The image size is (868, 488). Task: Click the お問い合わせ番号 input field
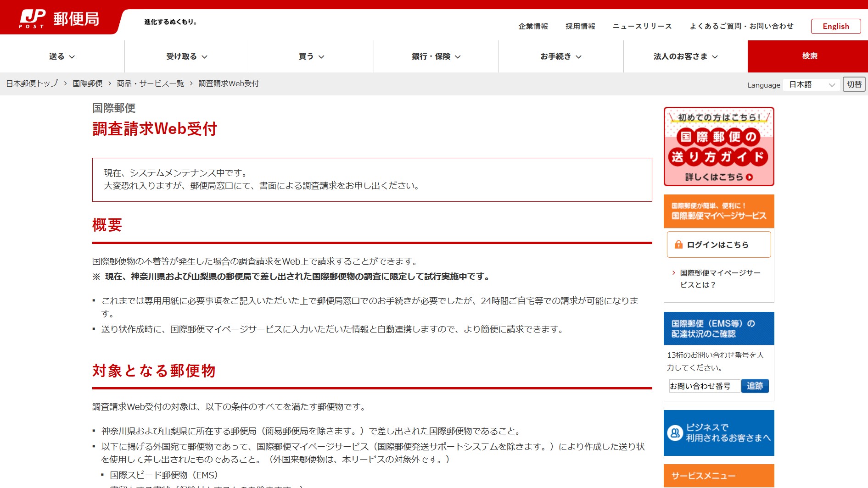[x=704, y=386]
